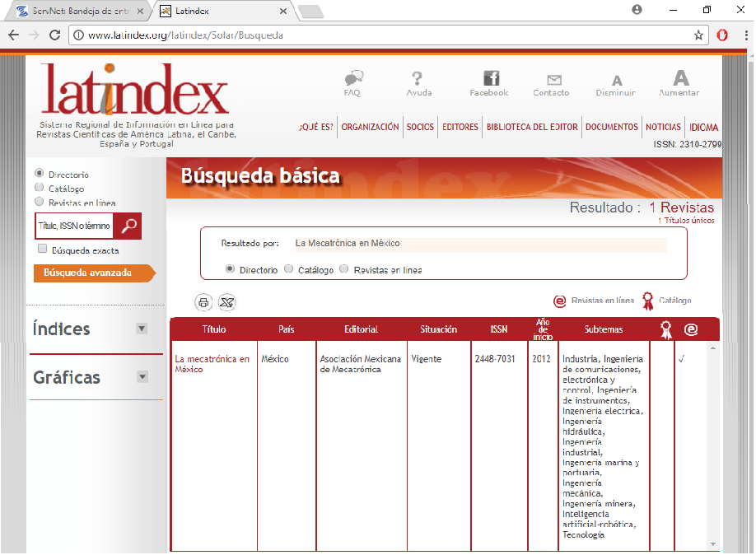
Task: Click the ribbon icon in table header
Action: 666,330
